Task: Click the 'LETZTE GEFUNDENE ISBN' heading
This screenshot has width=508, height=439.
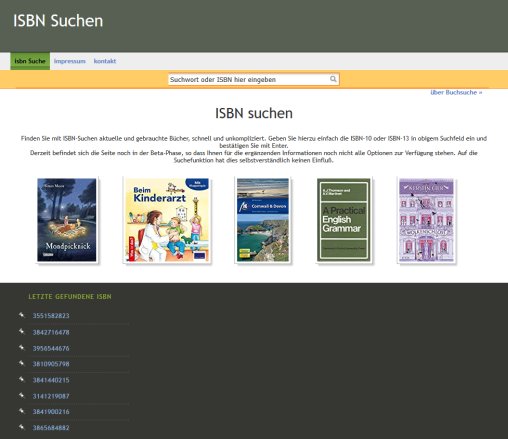Action: pos(70,296)
